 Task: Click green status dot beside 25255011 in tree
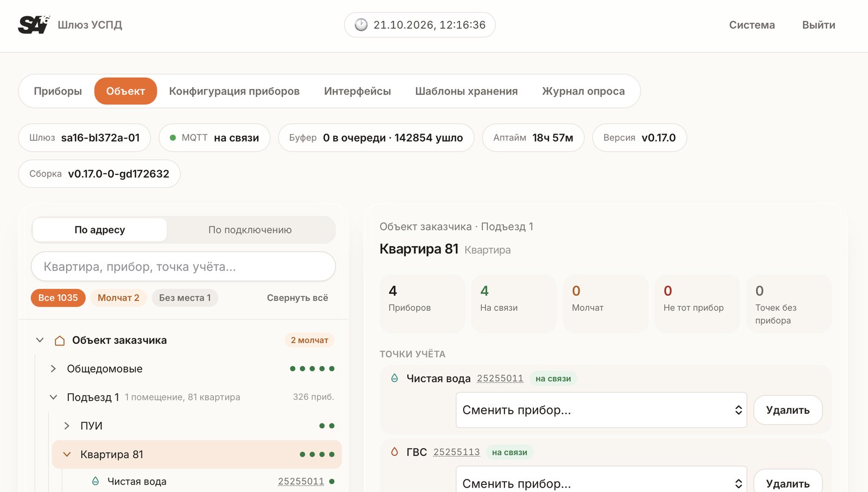pyautogui.click(x=331, y=481)
